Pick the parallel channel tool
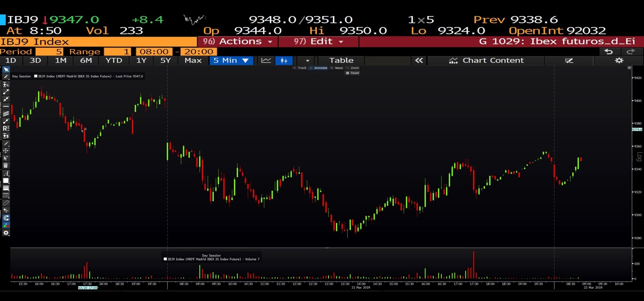The height and width of the screenshot is (301, 644). (6, 114)
